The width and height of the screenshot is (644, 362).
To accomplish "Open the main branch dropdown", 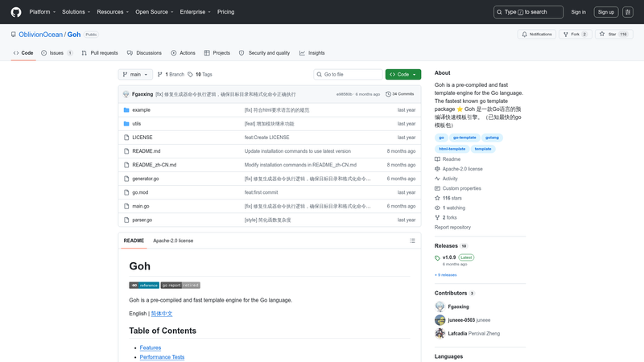I will [135, 74].
